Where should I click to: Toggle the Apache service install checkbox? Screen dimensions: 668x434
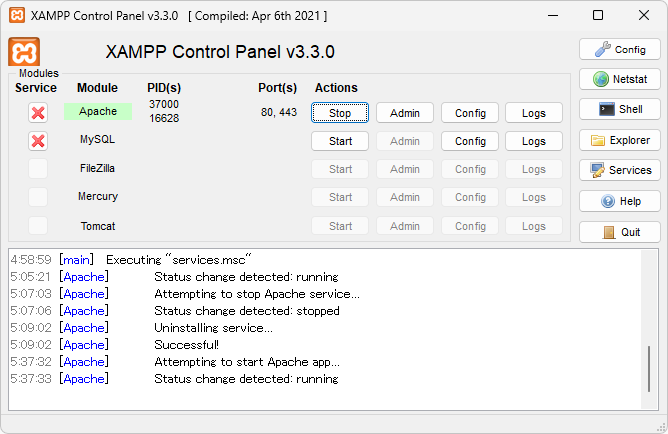point(38,113)
